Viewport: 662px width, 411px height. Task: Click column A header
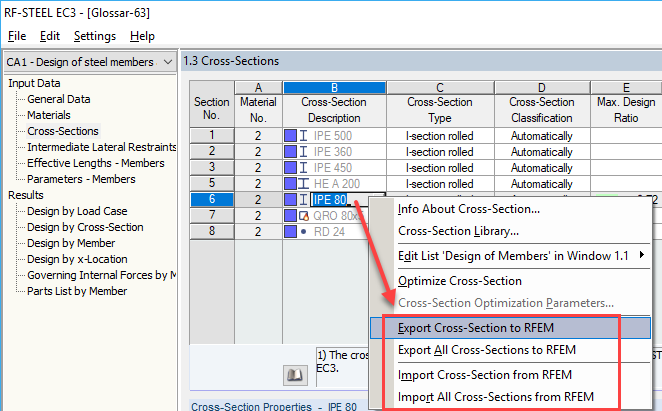coord(258,88)
